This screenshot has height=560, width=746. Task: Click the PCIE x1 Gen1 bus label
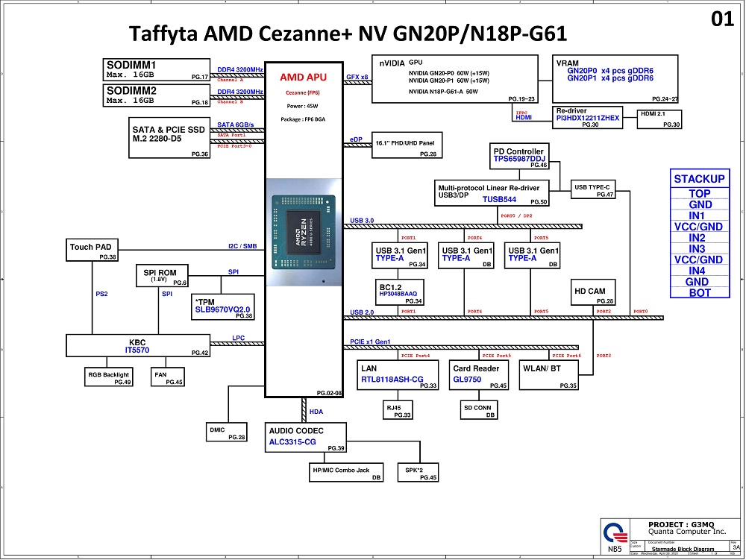click(370, 342)
